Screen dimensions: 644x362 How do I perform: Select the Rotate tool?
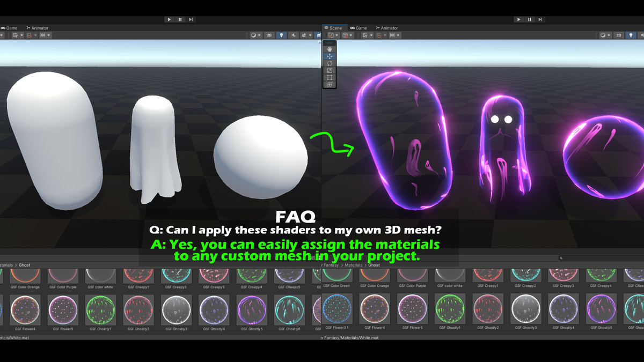click(330, 63)
